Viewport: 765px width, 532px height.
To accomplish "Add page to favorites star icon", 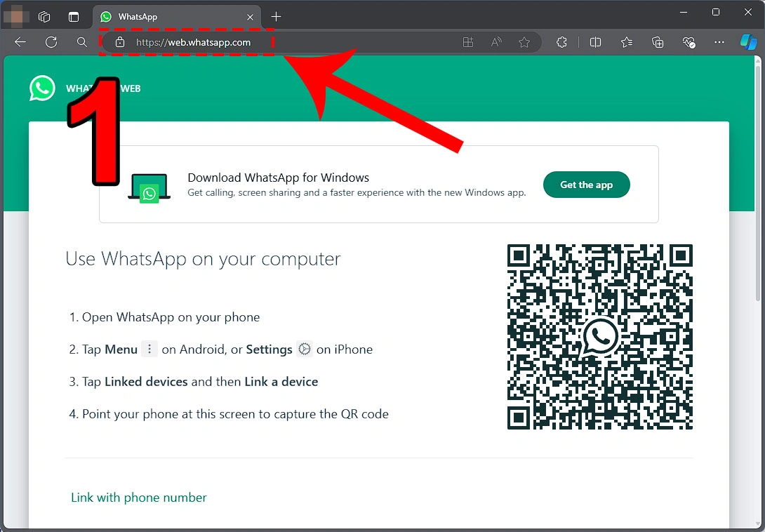I will [x=524, y=43].
